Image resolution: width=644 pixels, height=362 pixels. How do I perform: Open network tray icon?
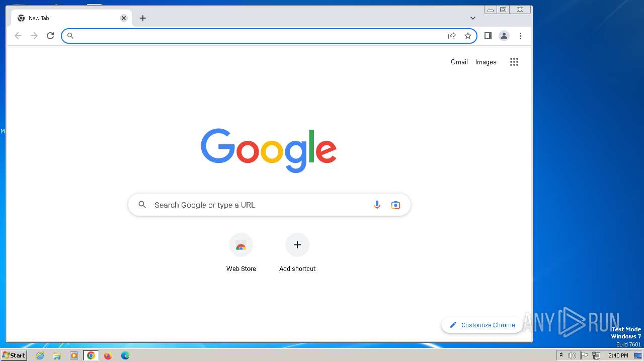(x=596, y=355)
